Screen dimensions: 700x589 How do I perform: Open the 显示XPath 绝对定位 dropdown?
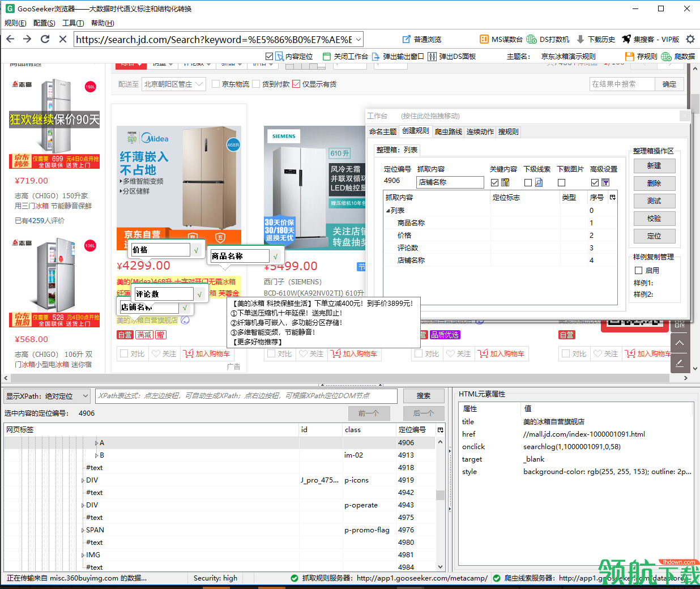coord(47,396)
